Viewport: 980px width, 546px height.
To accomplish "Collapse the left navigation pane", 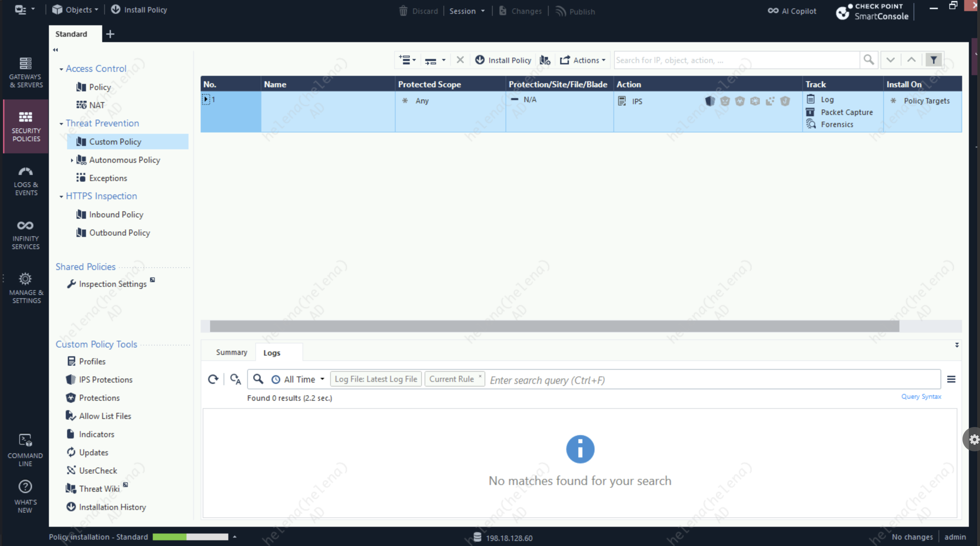I will pyautogui.click(x=56, y=50).
